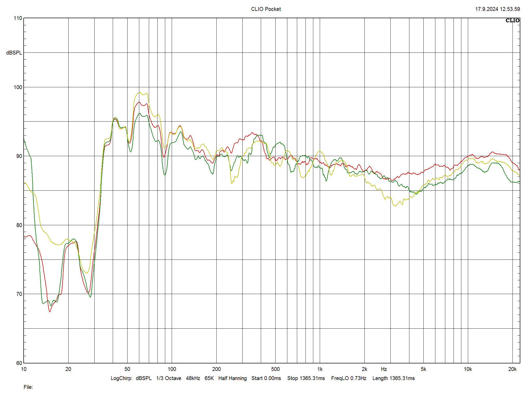Click the Half Hanning window text
The height and width of the screenshot is (399, 532).
[232, 378]
